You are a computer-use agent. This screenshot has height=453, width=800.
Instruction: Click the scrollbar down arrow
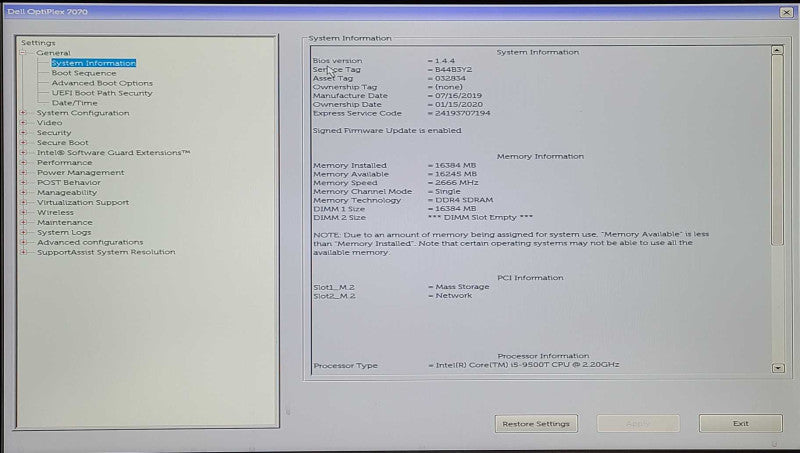pyautogui.click(x=778, y=368)
